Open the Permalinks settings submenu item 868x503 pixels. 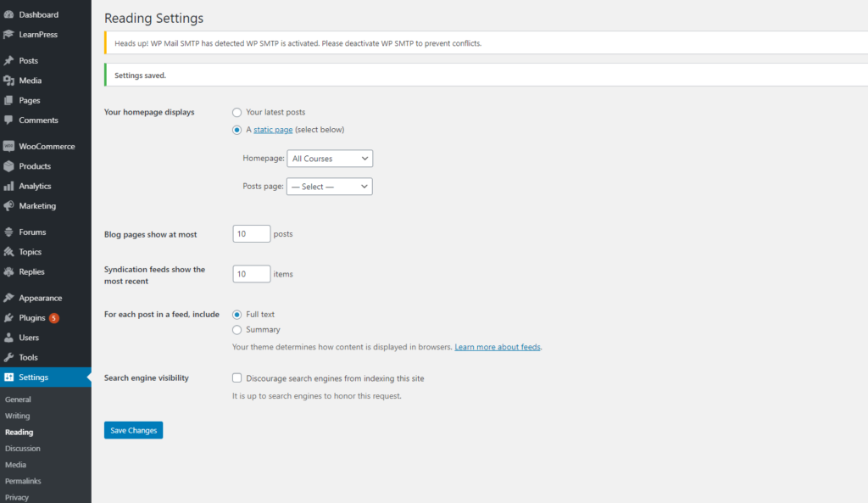tap(23, 481)
